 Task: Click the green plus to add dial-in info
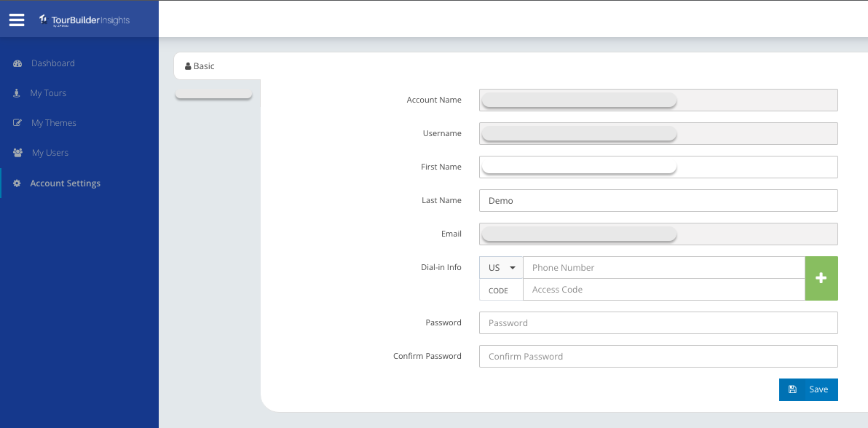point(821,278)
